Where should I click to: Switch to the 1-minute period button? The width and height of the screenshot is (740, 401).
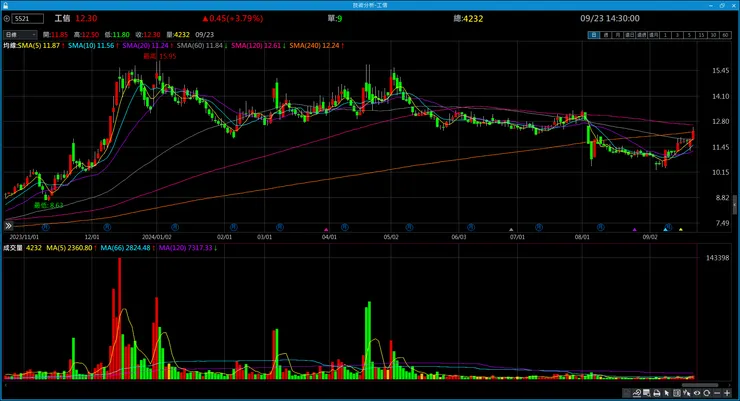coord(665,35)
